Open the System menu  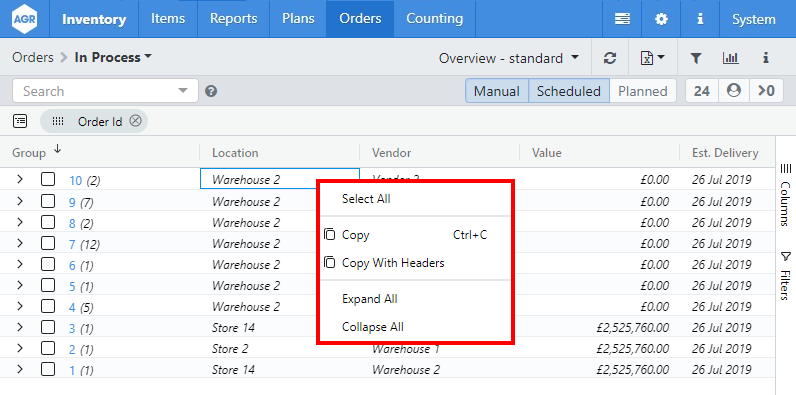click(x=754, y=19)
